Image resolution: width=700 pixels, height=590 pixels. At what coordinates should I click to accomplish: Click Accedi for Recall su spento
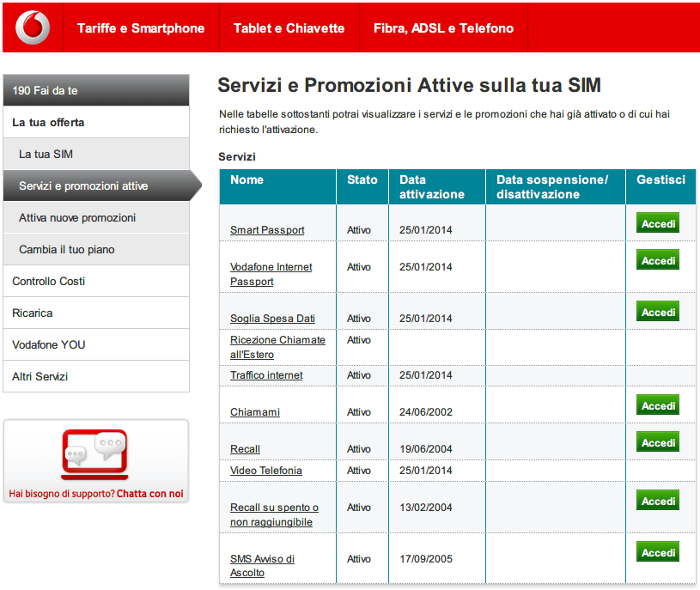658,501
